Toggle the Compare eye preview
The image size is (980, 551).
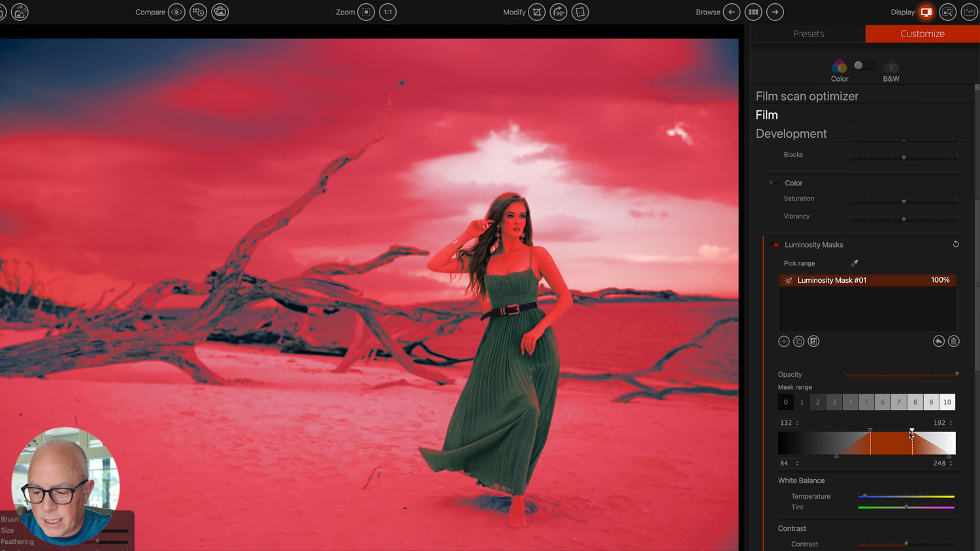176,12
